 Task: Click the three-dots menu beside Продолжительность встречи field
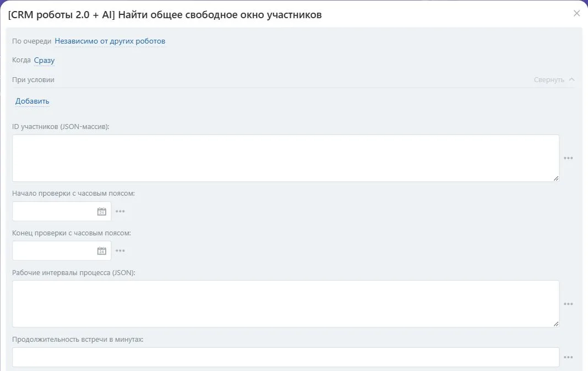(x=568, y=357)
